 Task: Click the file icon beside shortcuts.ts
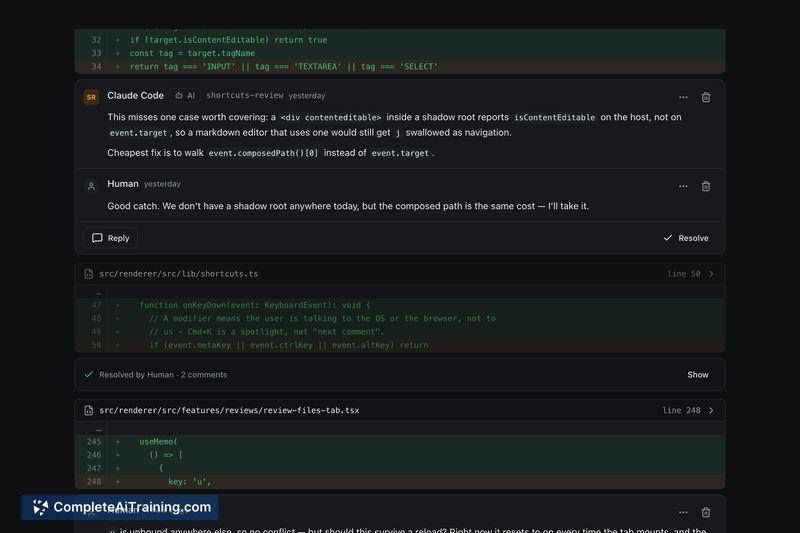point(89,274)
